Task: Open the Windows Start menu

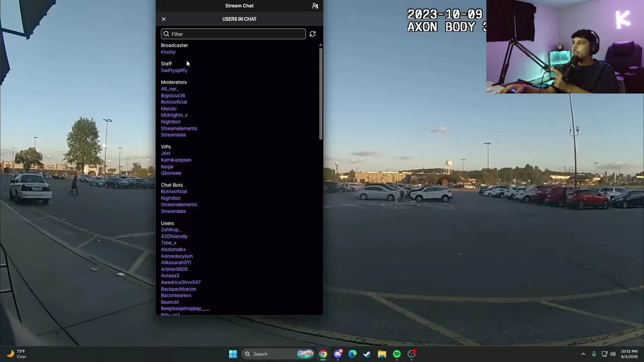Action: 233,354
